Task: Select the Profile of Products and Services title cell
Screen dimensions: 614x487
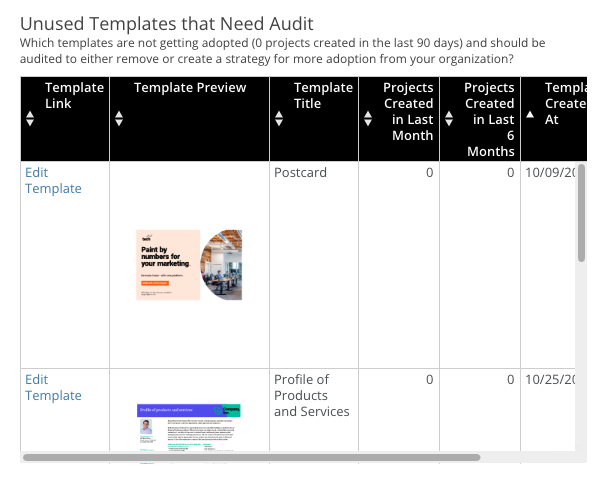Action: pos(314,410)
